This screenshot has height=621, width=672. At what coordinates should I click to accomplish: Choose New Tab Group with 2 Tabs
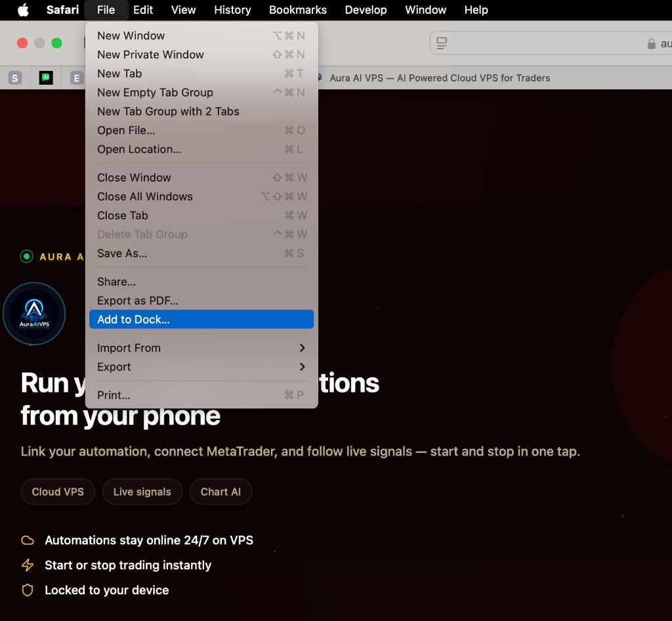point(201,111)
